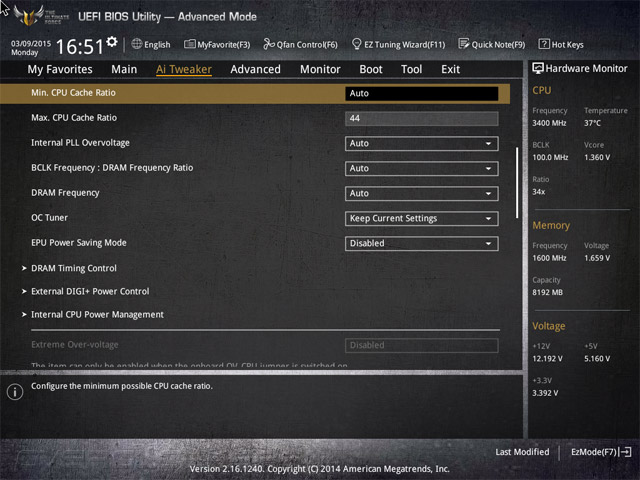Click the Vcore value 1.360 V
640x480 pixels.
pos(597,157)
